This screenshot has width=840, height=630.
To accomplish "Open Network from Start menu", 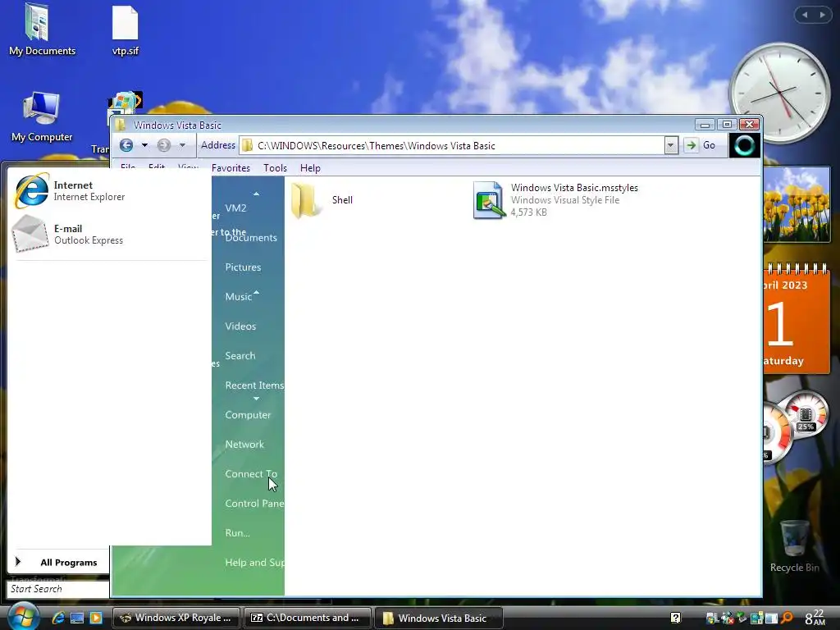I will click(244, 444).
